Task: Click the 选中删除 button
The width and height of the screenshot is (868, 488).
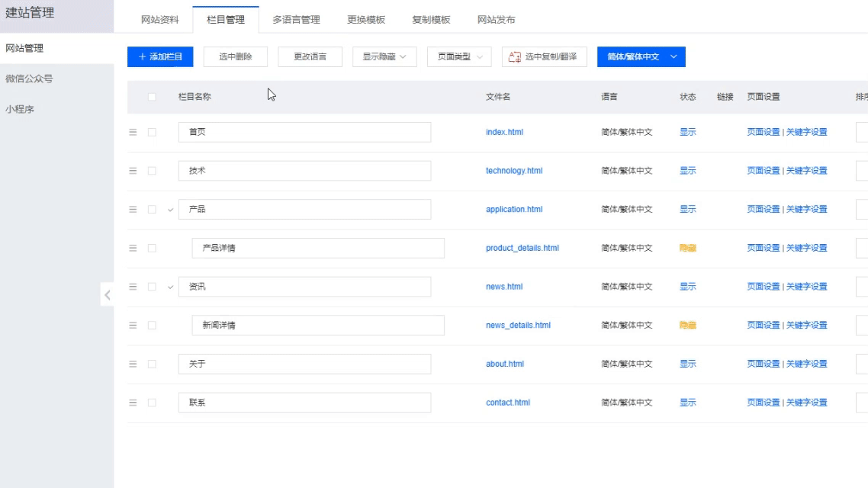Action: (x=234, y=56)
